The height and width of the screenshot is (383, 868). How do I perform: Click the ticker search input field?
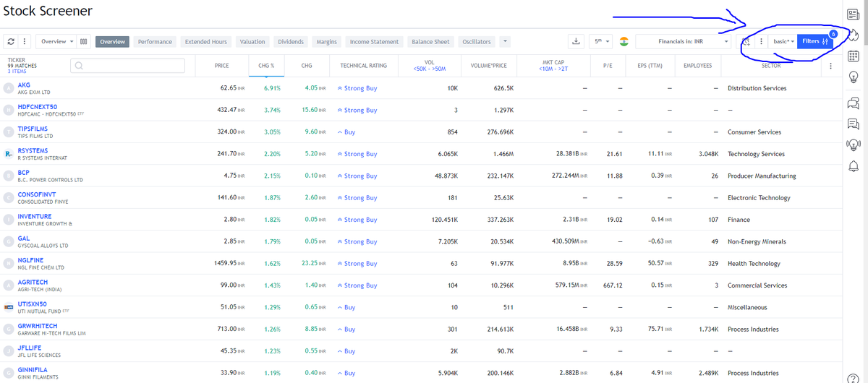point(127,66)
